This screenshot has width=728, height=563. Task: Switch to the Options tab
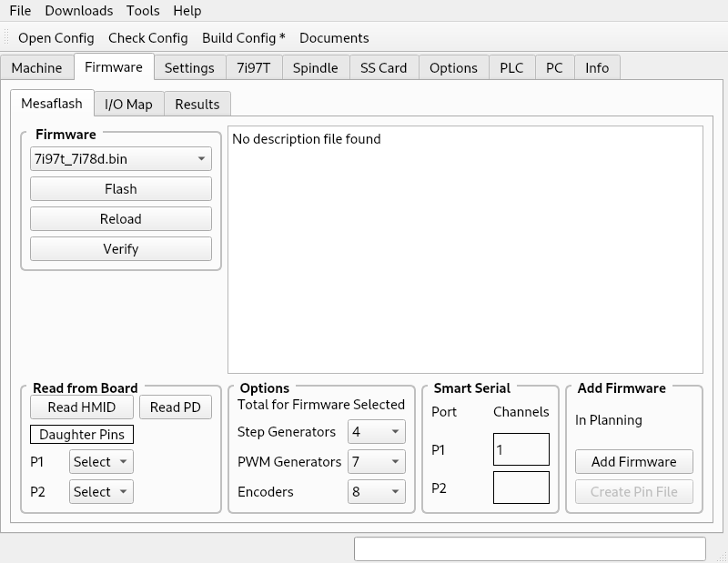coord(453,68)
